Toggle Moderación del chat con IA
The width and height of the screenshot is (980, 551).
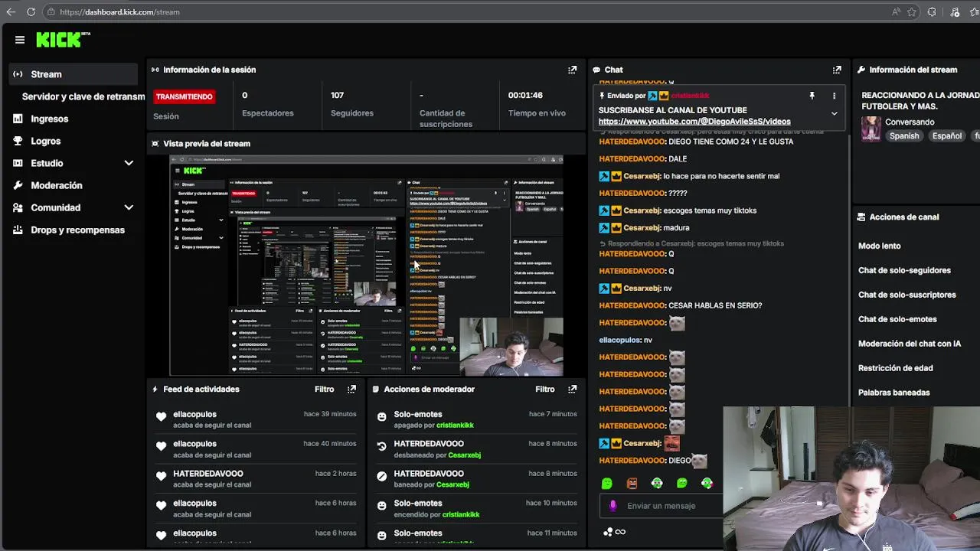(x=909, y=344)
